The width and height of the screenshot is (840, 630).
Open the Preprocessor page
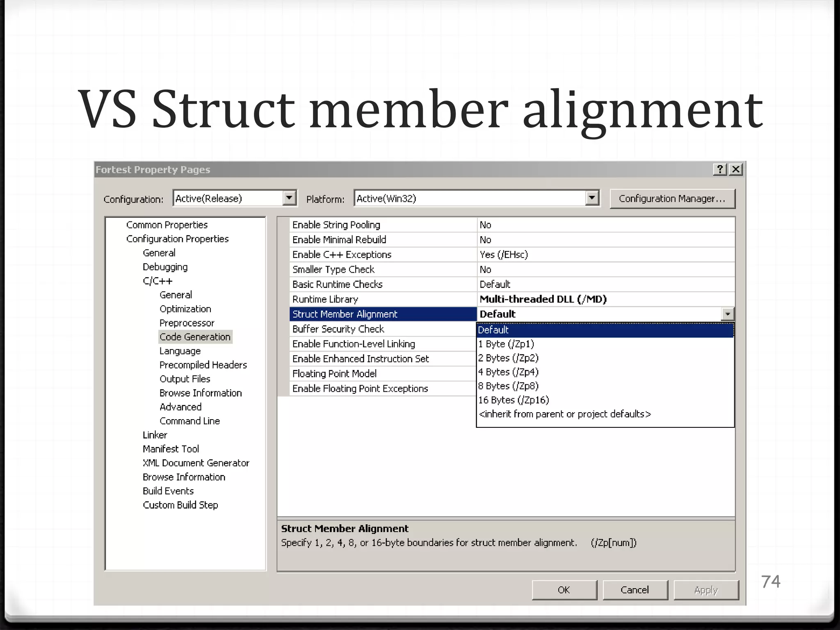pyautogui.click(x=187, y=323)
